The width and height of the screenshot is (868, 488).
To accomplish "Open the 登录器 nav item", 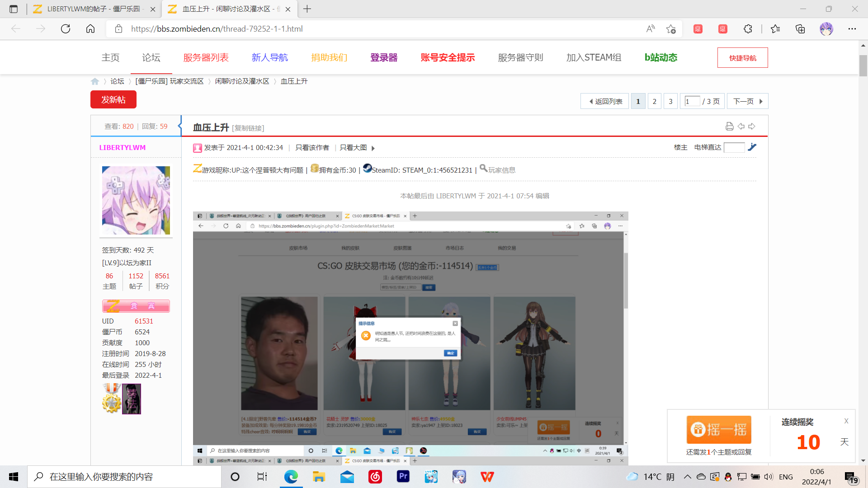I will tap(384, 57).
